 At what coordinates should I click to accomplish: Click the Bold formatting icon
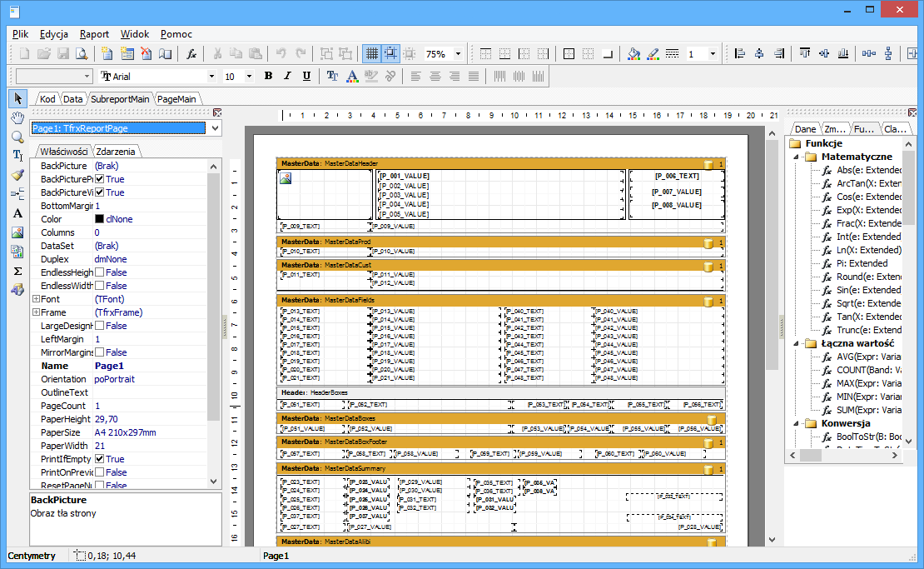click(x=268, y=76)
